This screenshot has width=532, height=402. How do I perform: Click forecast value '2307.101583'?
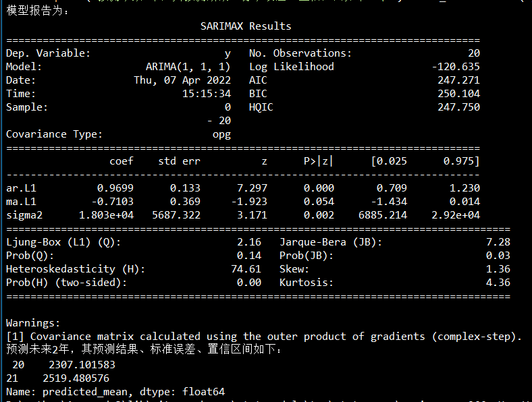[x=82, y=365]
